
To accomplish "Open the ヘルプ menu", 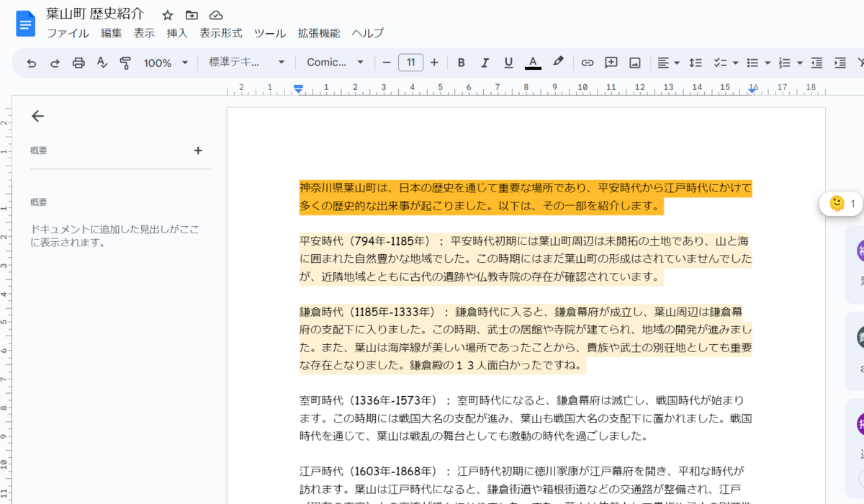I will [x=368, y=33].
